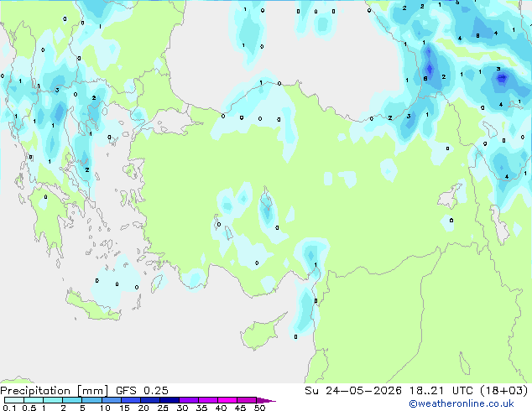Image resolution: width=532 pixels, height=411 pixels.
Task: Pick the 15–20 mm legend color swatch
Action: tap(131, 400)
